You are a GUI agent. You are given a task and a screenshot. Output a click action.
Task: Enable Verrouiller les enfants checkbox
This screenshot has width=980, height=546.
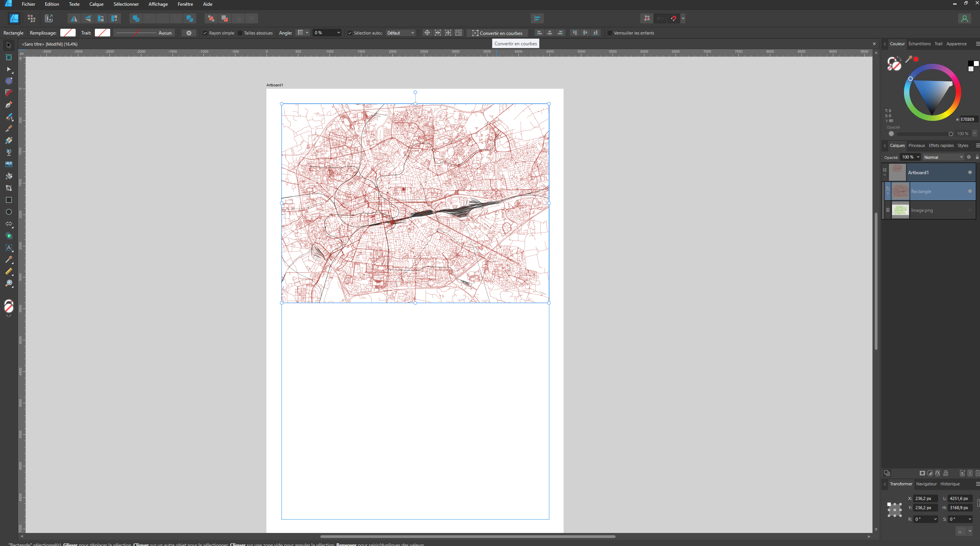tap(609, 33)
